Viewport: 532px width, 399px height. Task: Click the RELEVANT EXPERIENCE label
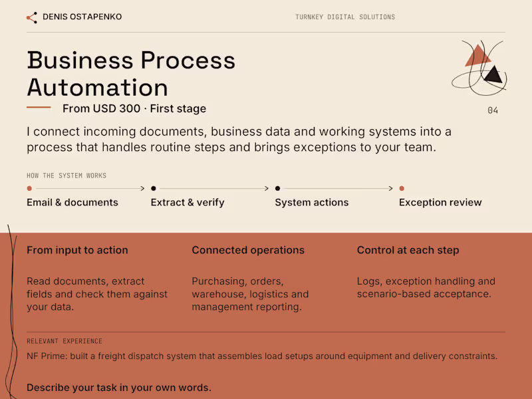coord(65,341)
